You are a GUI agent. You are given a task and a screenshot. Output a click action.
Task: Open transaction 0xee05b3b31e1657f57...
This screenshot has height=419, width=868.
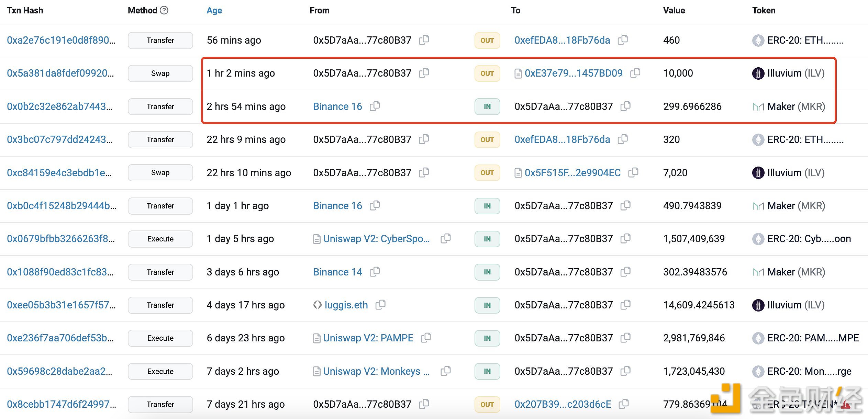pos(61,305)
